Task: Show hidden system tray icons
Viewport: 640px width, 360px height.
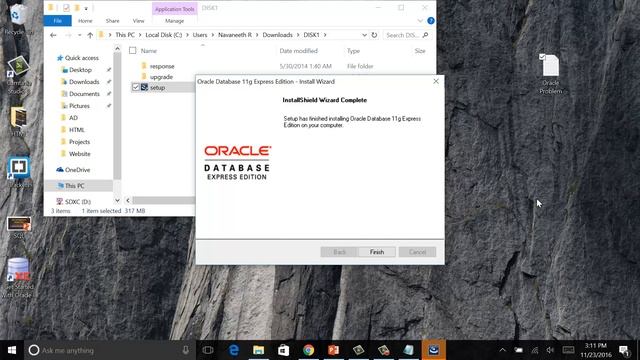Action: 502,350
